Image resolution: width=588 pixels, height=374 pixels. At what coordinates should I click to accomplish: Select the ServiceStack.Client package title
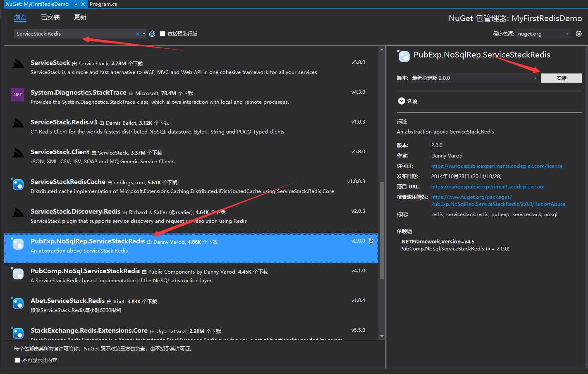point(60,152)
